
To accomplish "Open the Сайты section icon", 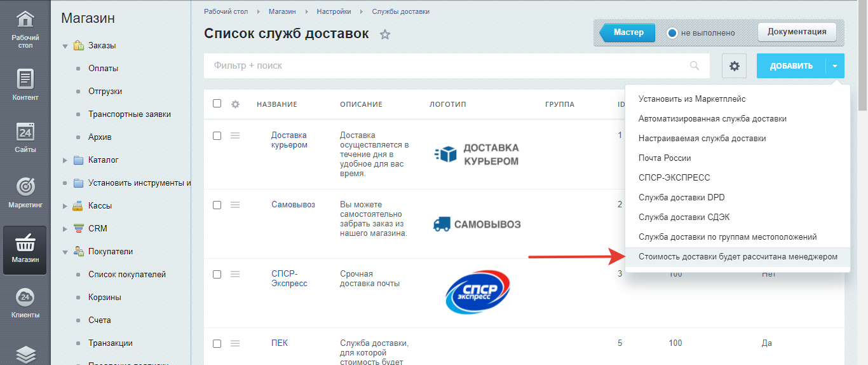I will [25, 132].
